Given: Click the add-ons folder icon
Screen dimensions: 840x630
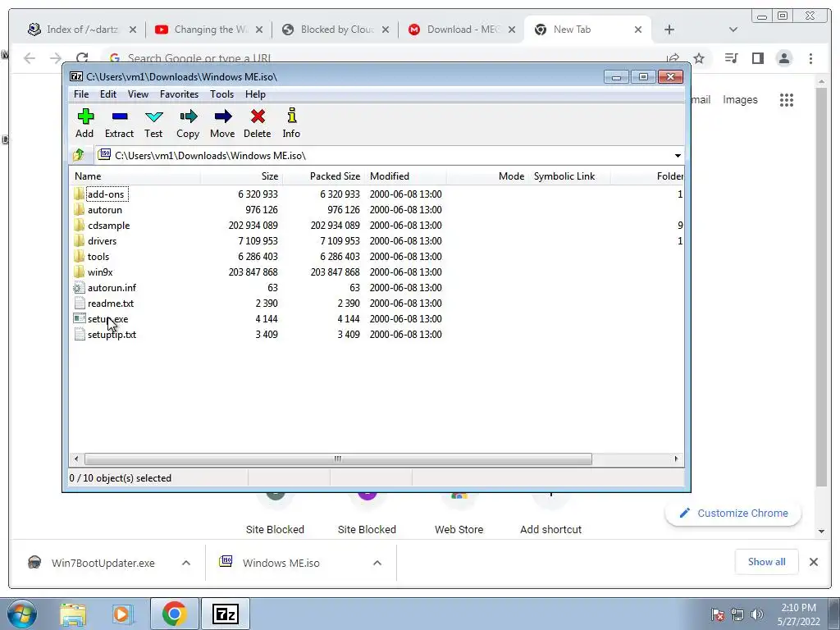Looking at the screenshot, I should click(80, 194).
